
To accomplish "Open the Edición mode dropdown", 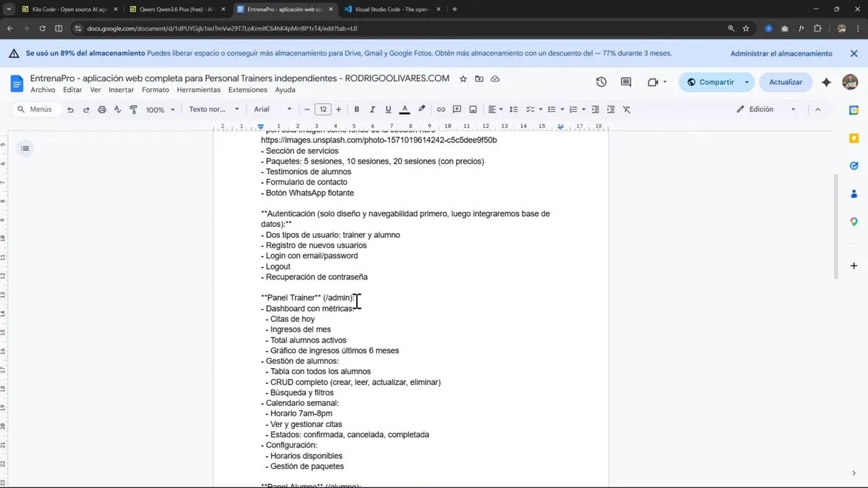I will [x=766, y=109].
